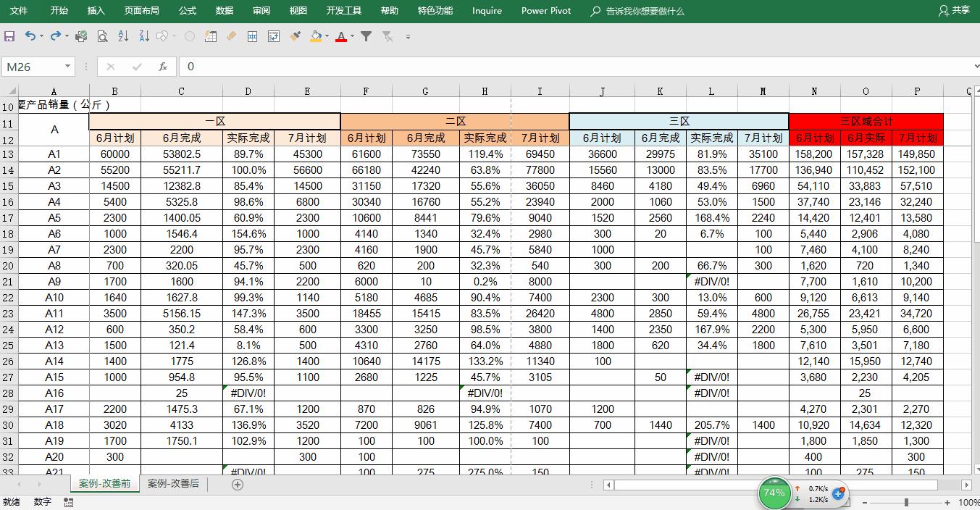Open Print Preview magnifier icon

[102, 36]
